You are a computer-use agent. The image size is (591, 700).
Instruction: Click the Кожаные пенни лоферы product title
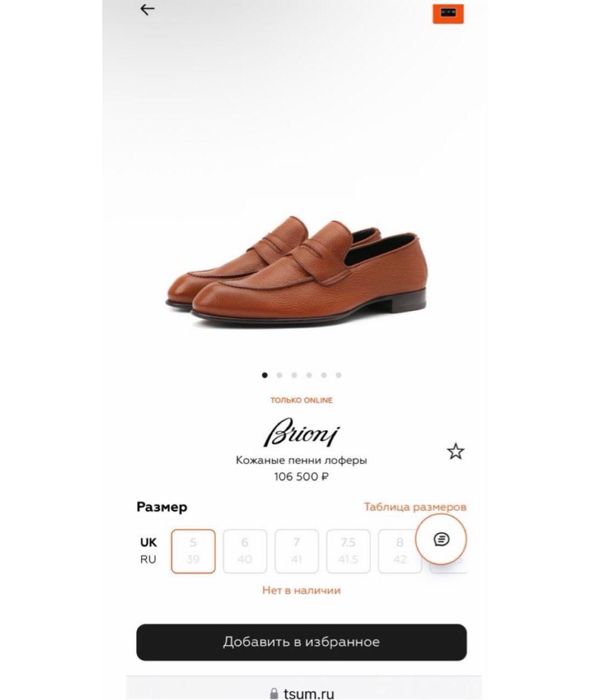(x=302, y=460)
